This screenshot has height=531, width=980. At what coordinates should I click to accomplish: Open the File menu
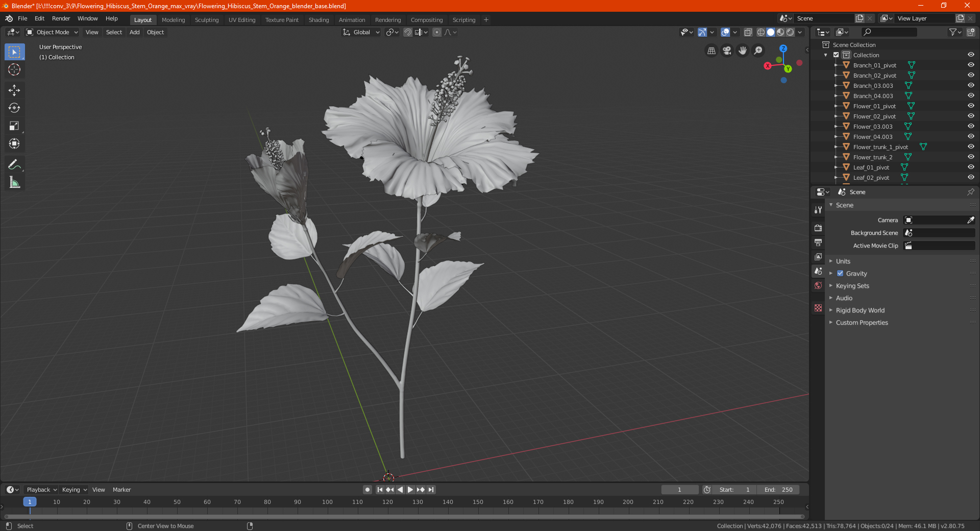(x=22, y=18)
